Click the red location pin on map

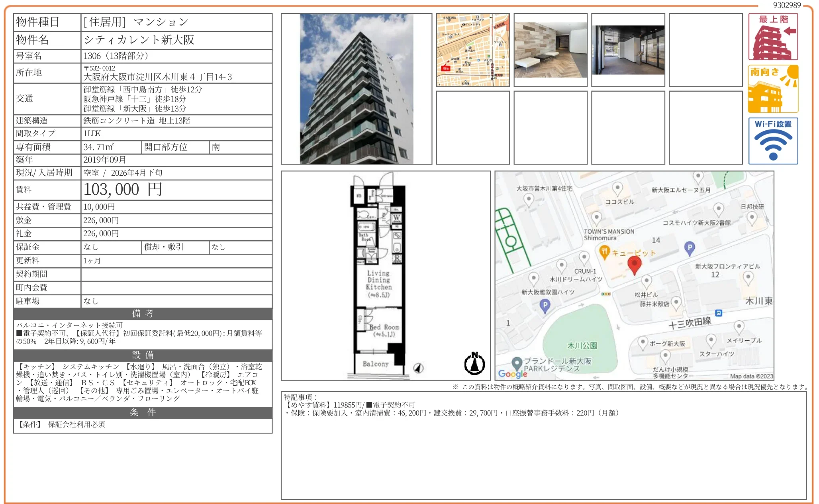(x=634, y=264)
